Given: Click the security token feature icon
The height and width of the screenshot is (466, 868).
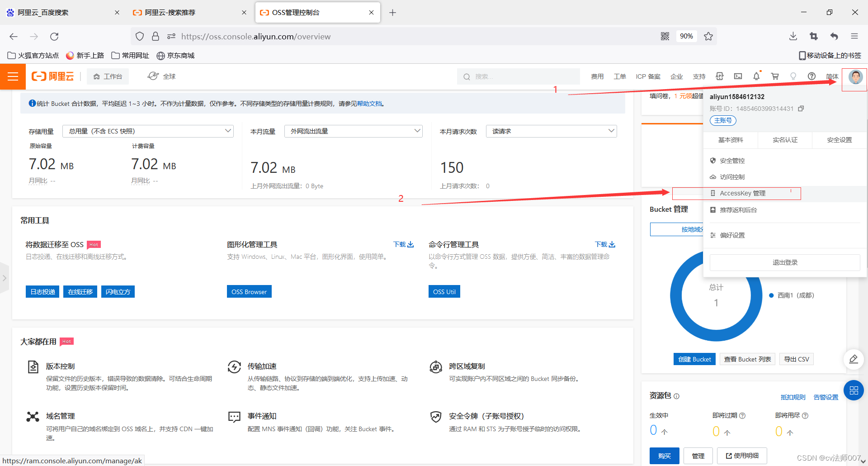Looking at the screenshot, I should [436, 417].
